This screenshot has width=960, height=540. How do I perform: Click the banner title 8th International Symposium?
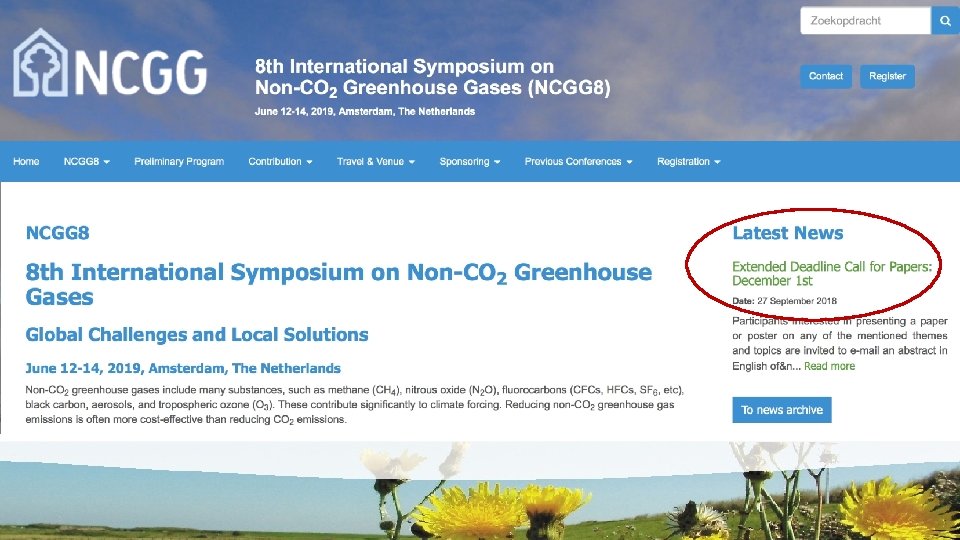click(432, 77)
